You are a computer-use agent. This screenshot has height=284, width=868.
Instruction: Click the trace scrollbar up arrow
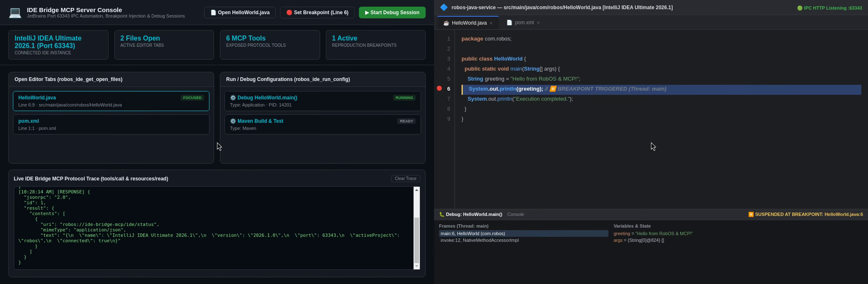pyautogui.click(x=416, y=190)
